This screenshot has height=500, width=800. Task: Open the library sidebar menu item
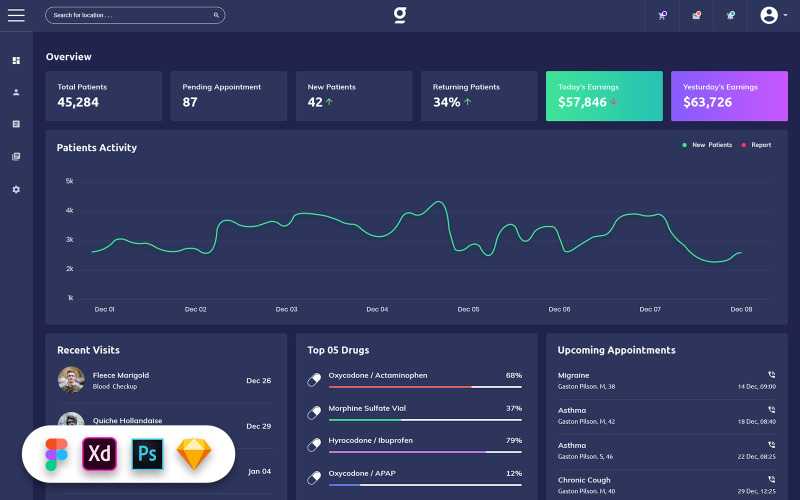point(16,157)
